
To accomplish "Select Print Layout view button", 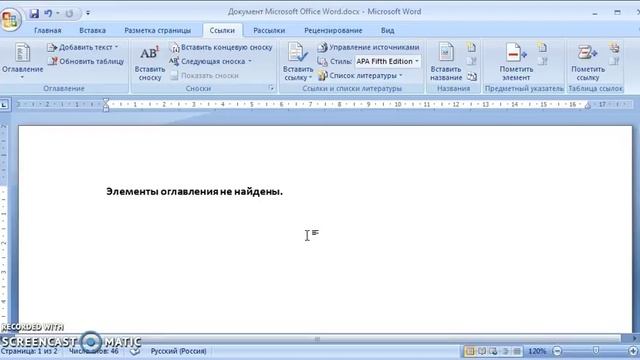I will point(470,351).
